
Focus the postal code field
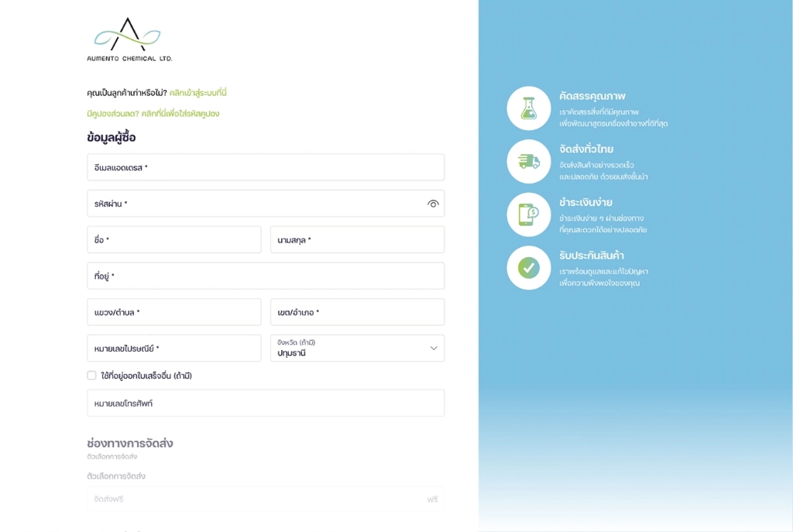174,348
